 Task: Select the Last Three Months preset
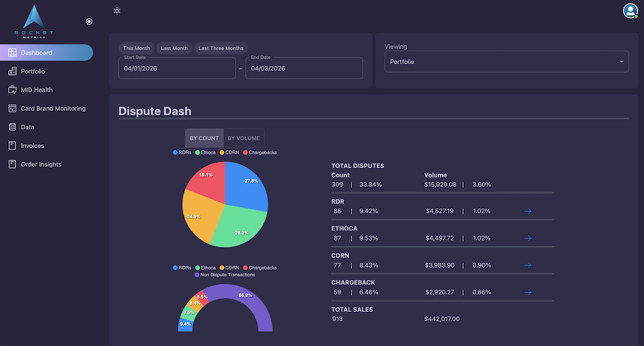pos(221,48)
